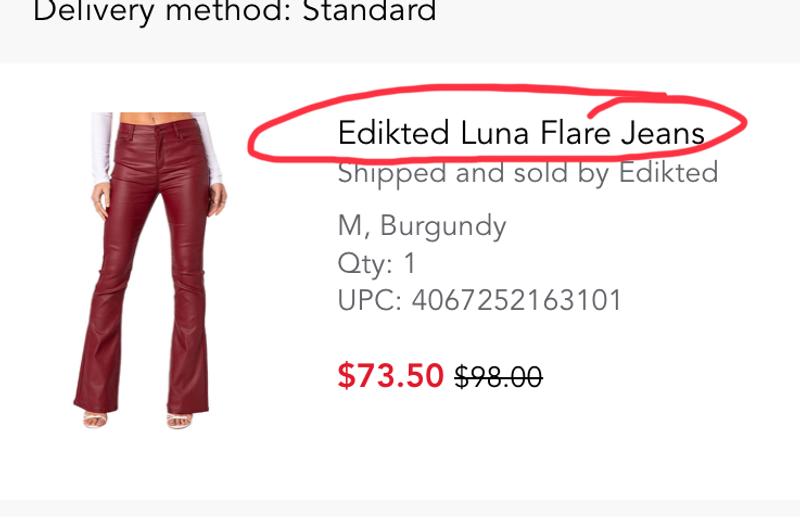Click the sale price $73.50
Image resolution: width=800 pixels, height=531 pixels.
pyautogui.click(x=390, y=375)
